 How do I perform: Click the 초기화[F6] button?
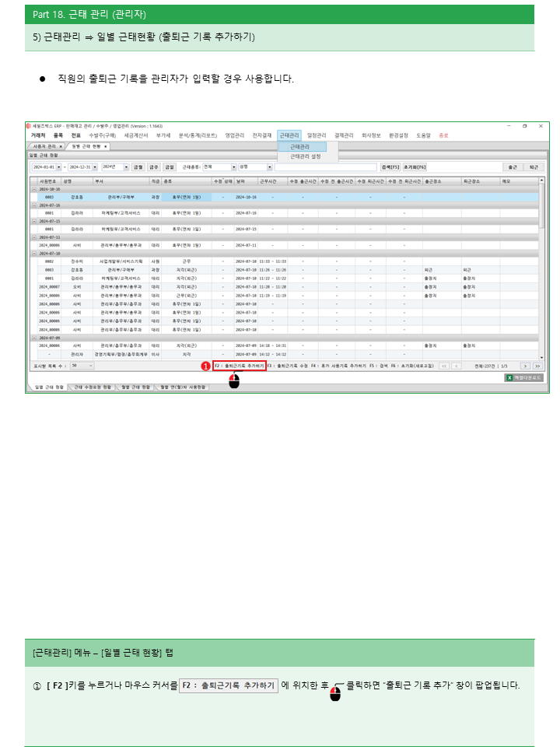coord(415,167)
